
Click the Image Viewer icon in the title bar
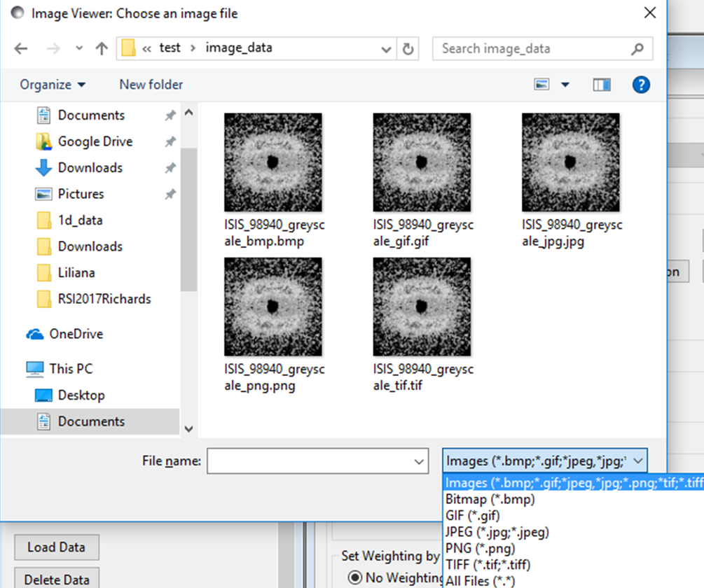[16, 13]
